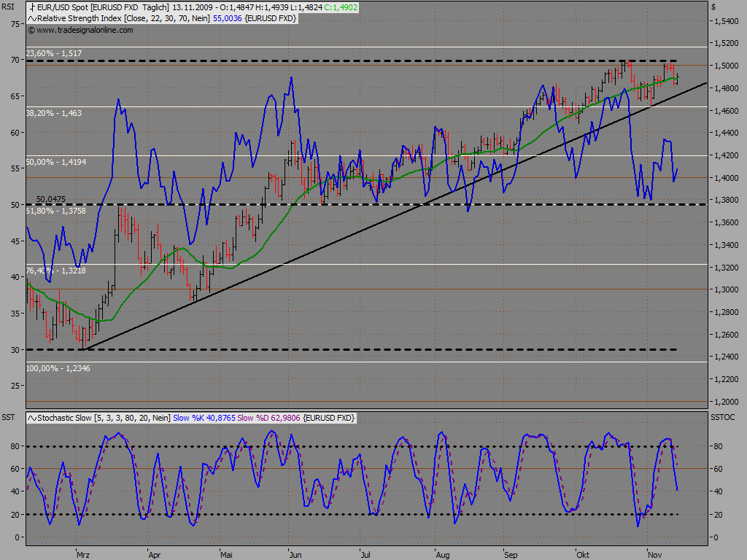747x560 pixels.
Task: Click the 50,0475 level label
Action: 51,200
